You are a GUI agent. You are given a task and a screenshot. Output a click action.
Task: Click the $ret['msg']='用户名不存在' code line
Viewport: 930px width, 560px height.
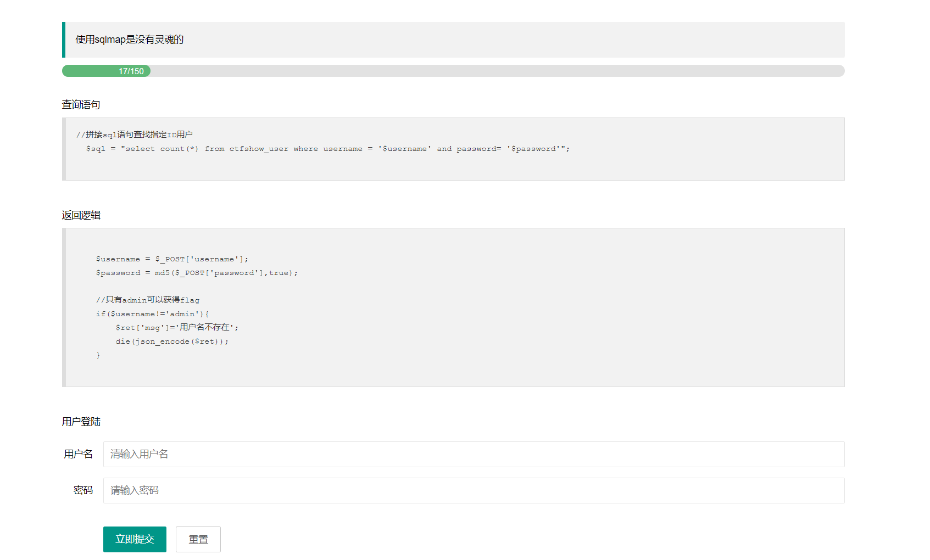[177, 327]
